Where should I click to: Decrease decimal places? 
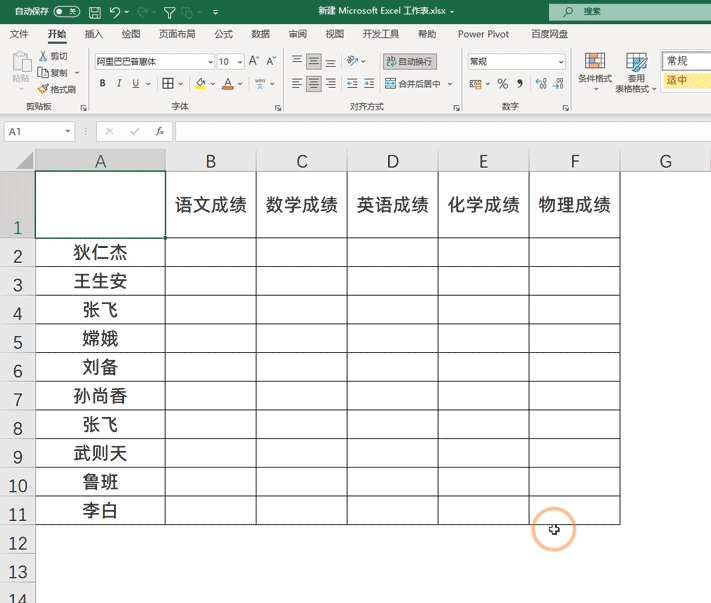[x=558, y=83]
